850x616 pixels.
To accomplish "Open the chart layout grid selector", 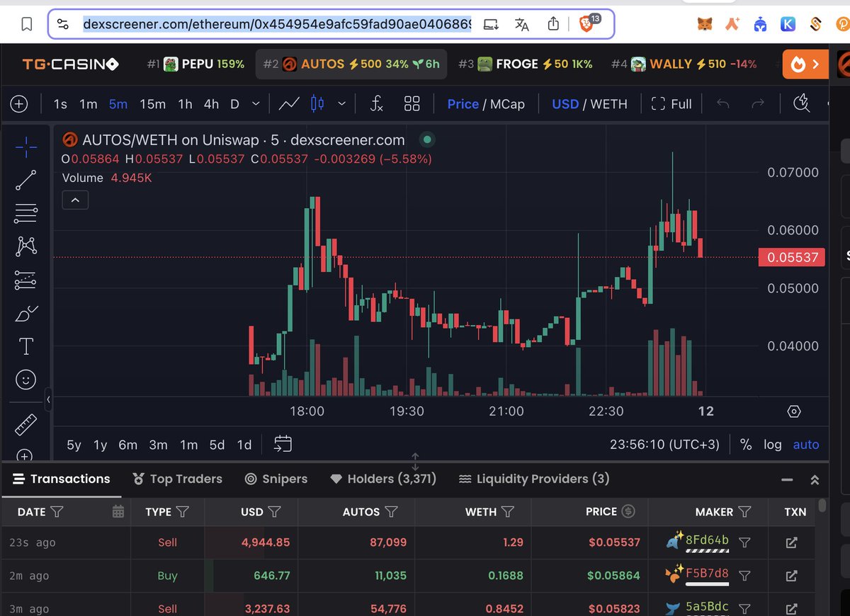I will click(412, 104).
